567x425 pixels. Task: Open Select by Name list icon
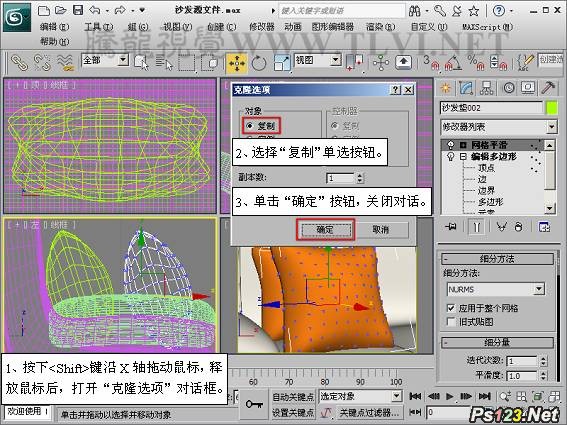point(164,62)
